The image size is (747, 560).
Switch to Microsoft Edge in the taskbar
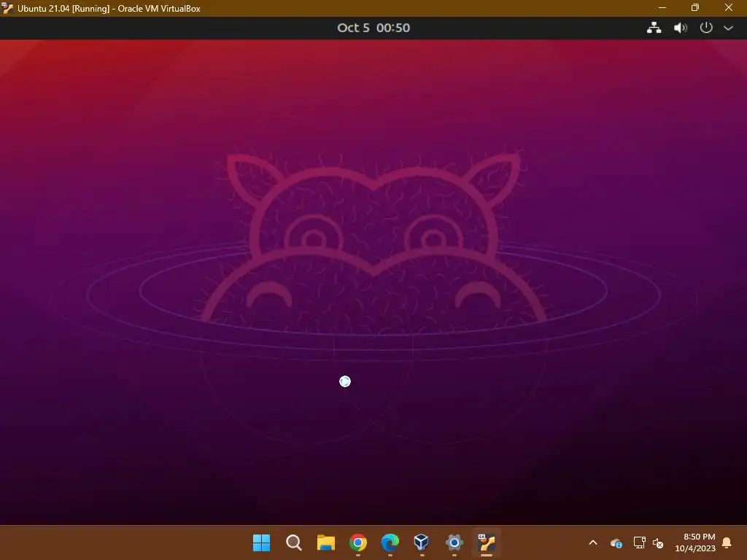tap(390, 542)
